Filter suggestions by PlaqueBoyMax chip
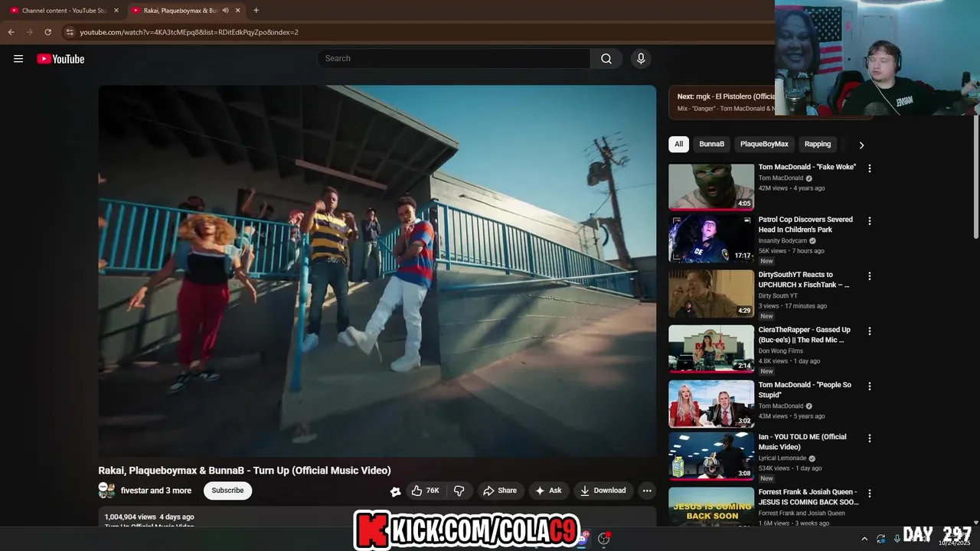This screenshot has height=551, width=980. tap(764, 144)
